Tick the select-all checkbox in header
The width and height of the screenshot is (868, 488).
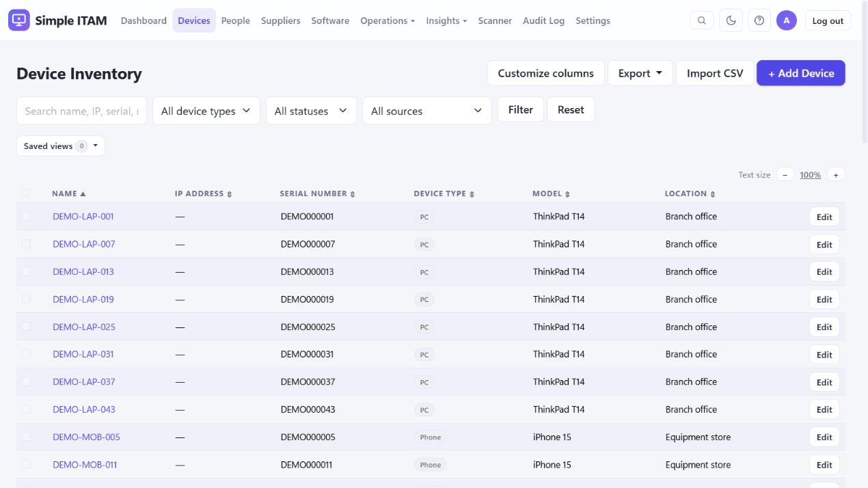[x=25, y=193]
